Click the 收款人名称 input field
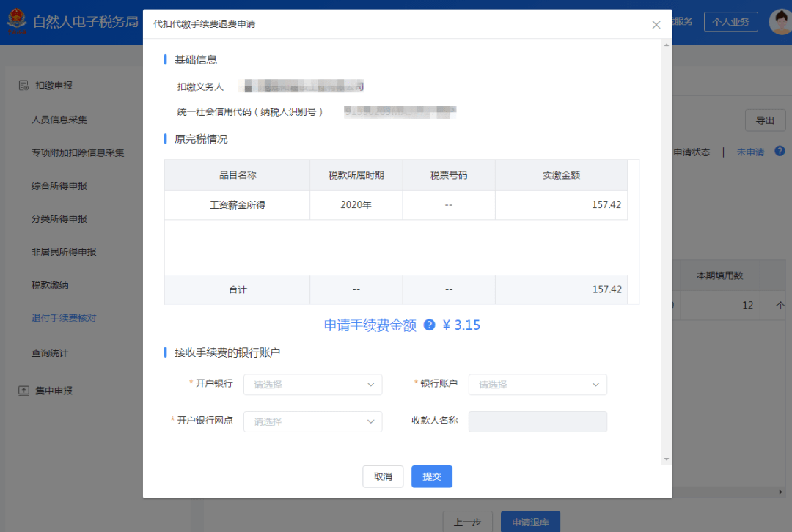Image resolution: width=792 pixels, height=532 pixels. point(538,421)
